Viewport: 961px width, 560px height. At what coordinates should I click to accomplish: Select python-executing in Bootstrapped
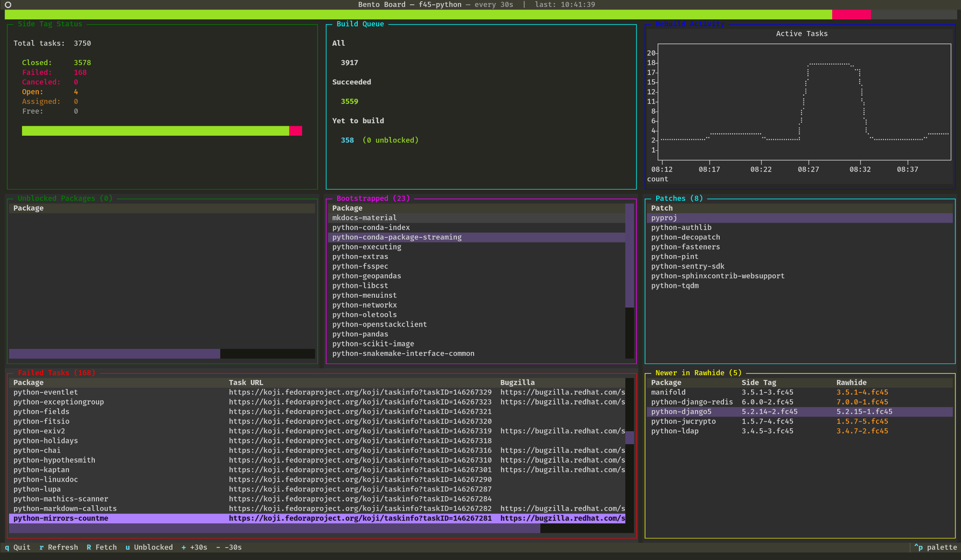477,247
